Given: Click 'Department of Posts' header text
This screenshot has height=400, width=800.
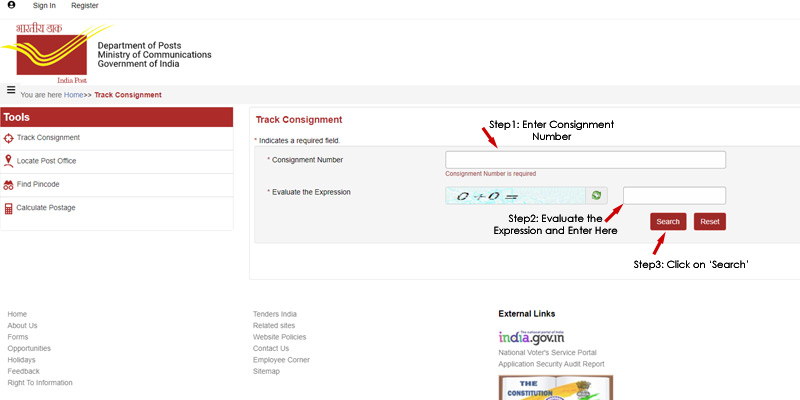Looking at the screenshot, I should tap(139, 45).
